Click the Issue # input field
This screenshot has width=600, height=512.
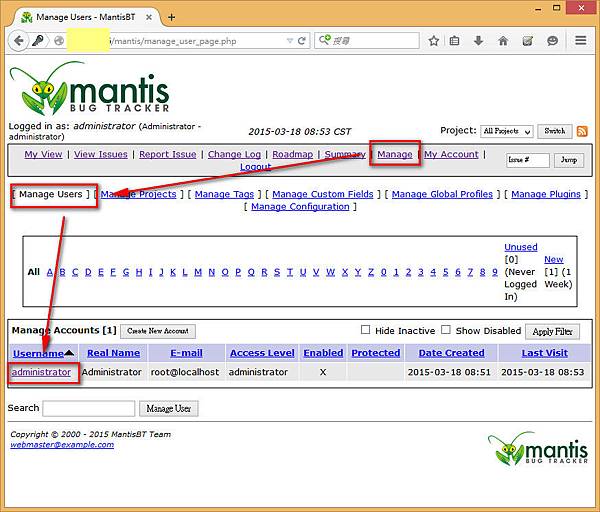pos(528,160)
